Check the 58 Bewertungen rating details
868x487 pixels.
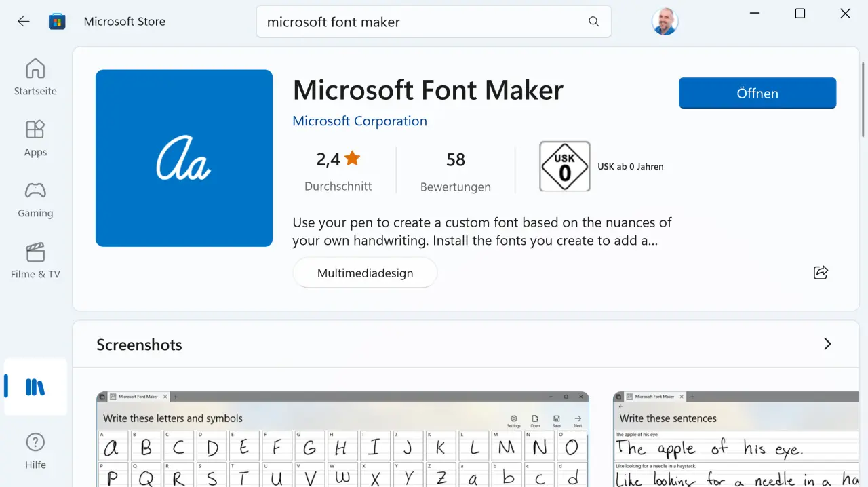coord(455,170)
